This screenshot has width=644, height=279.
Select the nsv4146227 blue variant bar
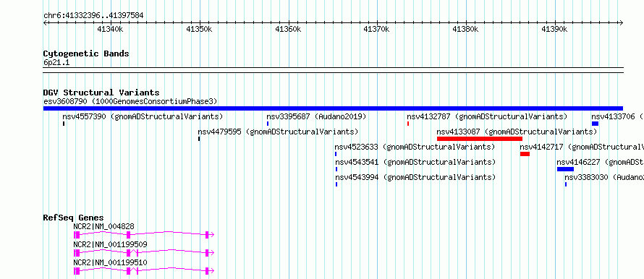coord(565,169)
